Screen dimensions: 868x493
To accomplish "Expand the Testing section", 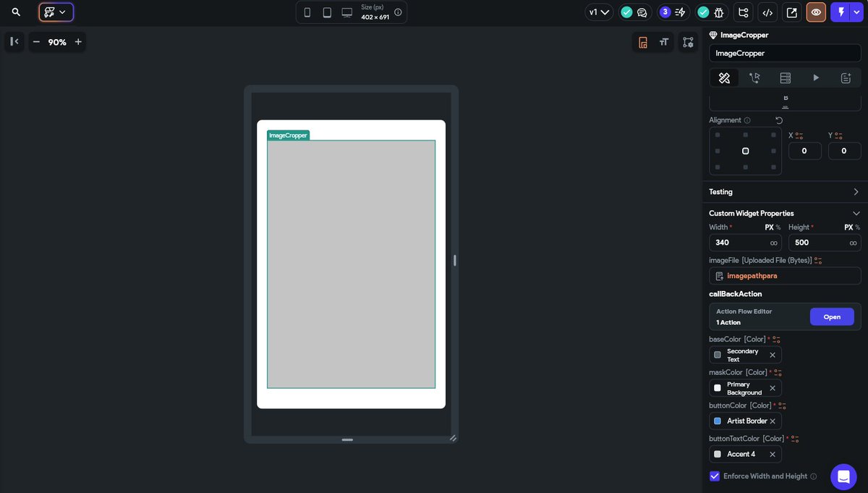I will pyautogui.click(x=785, y=192).
